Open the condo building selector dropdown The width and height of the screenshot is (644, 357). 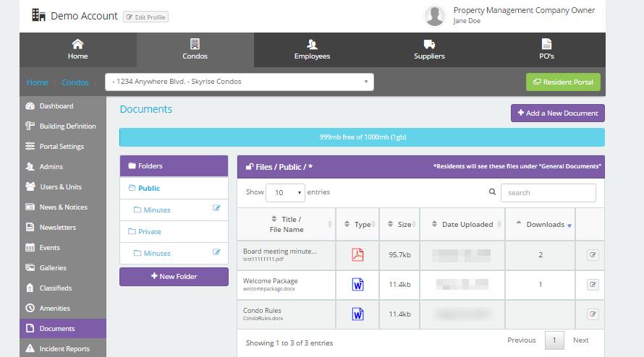[x=240, y=82]
